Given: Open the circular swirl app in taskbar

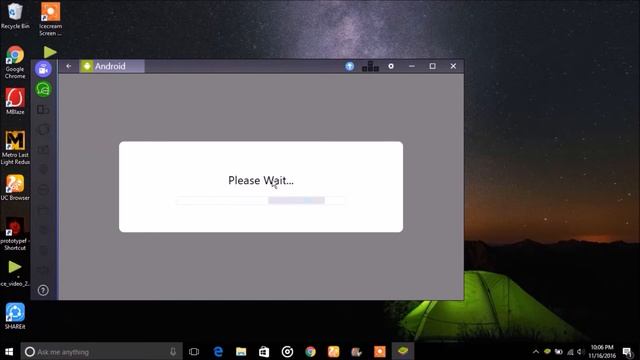Looking at the screenshot, I should 287,351.
